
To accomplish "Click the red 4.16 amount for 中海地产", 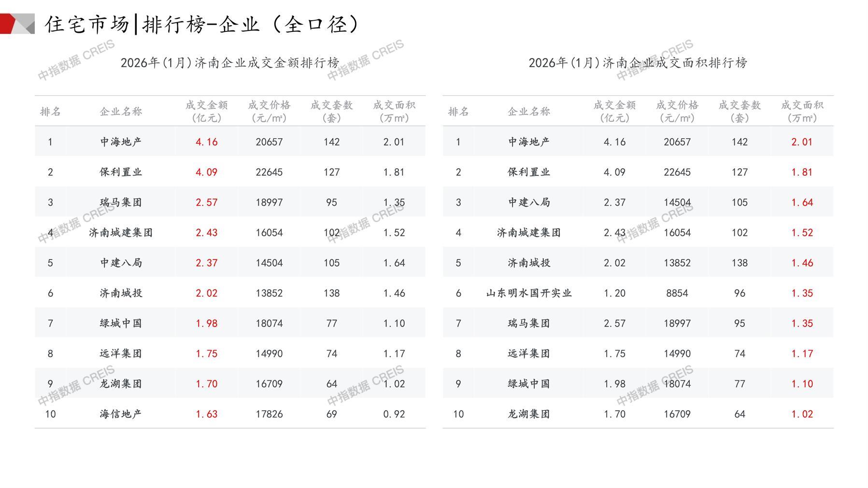I will click(206, 142).
